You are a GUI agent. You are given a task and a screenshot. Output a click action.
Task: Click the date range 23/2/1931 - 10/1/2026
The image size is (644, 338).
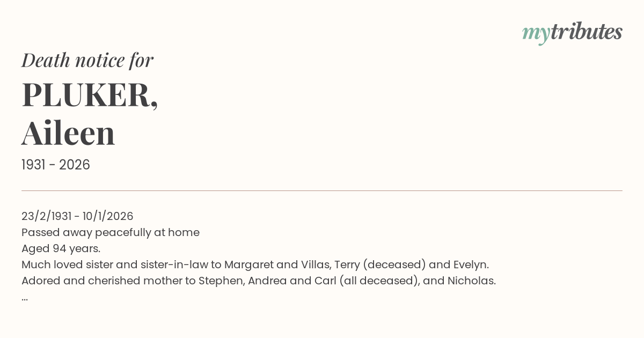[x=77, y=216]
